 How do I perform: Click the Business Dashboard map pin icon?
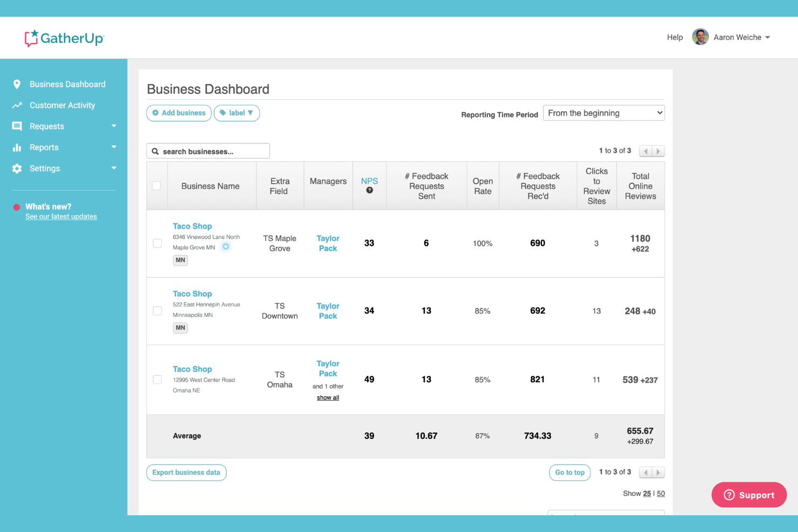[17, 84]
